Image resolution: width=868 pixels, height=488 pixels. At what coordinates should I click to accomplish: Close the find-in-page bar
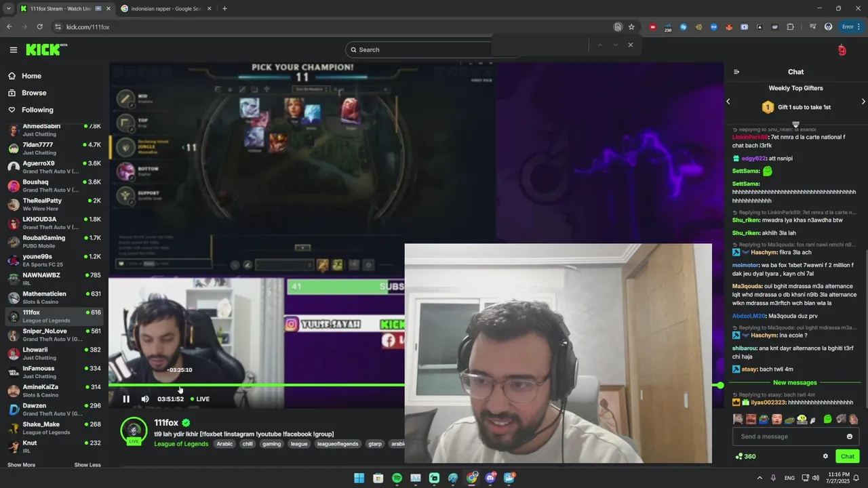coord(631,45)
